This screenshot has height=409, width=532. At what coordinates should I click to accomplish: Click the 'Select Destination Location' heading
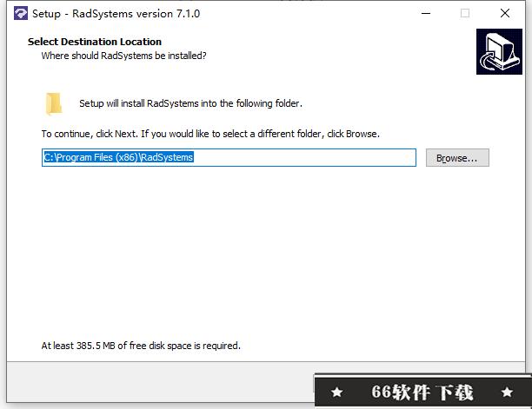[95, 42]
